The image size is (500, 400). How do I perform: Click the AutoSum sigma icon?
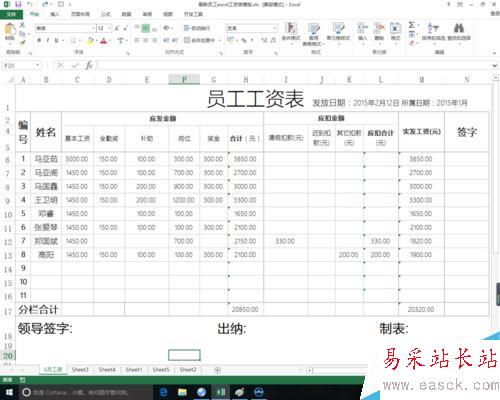coord(412,25)
